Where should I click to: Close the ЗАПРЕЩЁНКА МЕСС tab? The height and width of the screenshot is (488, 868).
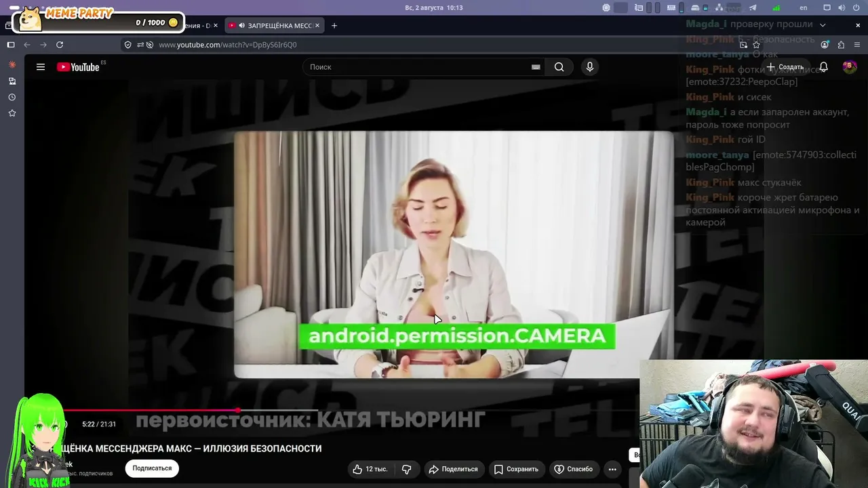tap(317, 25)
